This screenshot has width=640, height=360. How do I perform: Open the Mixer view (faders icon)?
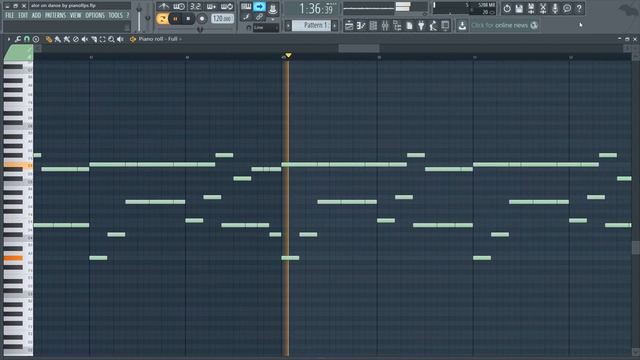[x=385, y=26]
